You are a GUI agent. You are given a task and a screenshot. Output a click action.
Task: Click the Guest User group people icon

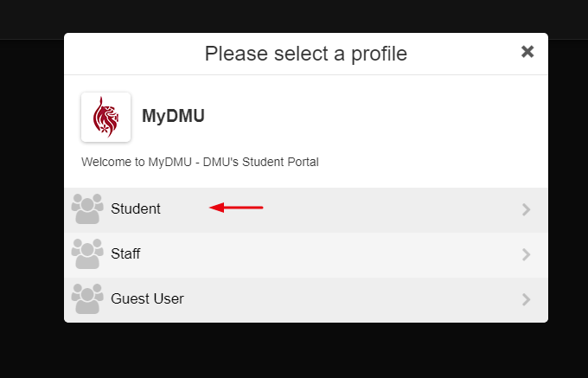point(87,299)
